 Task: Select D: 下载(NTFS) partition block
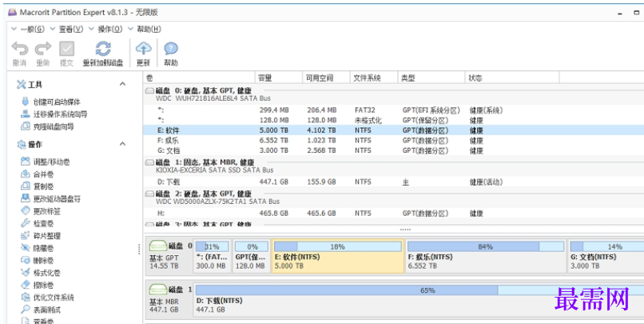coord(419,300)
